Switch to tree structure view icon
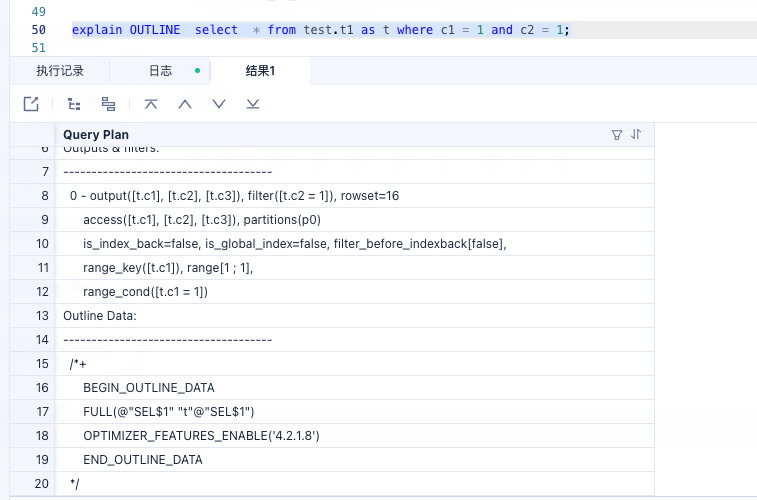 (x=74, y=104)
